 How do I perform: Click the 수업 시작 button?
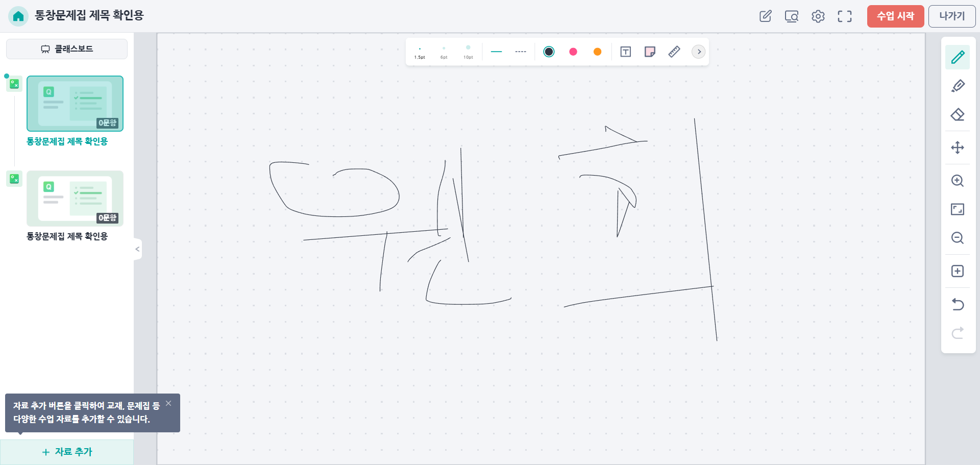[895, 16]
